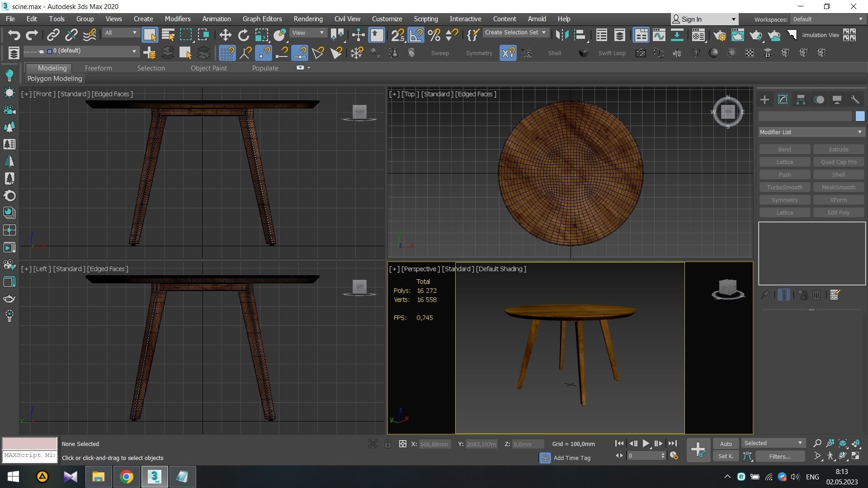Viewport: 868px width, 488px height.
Task: Click the Edit Poly modifier button
Action: click(x=838, y=213)
